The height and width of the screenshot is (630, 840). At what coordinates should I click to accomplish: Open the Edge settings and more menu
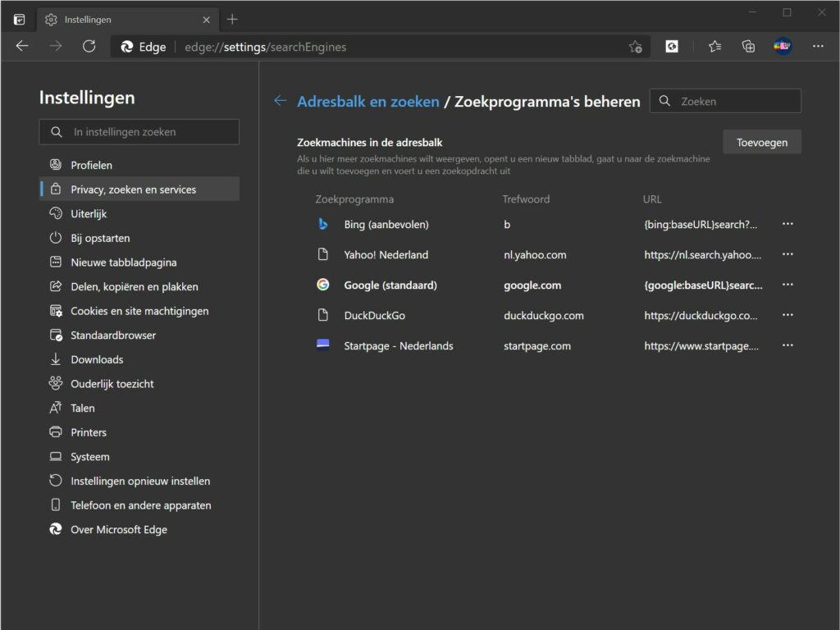[818, 47]
